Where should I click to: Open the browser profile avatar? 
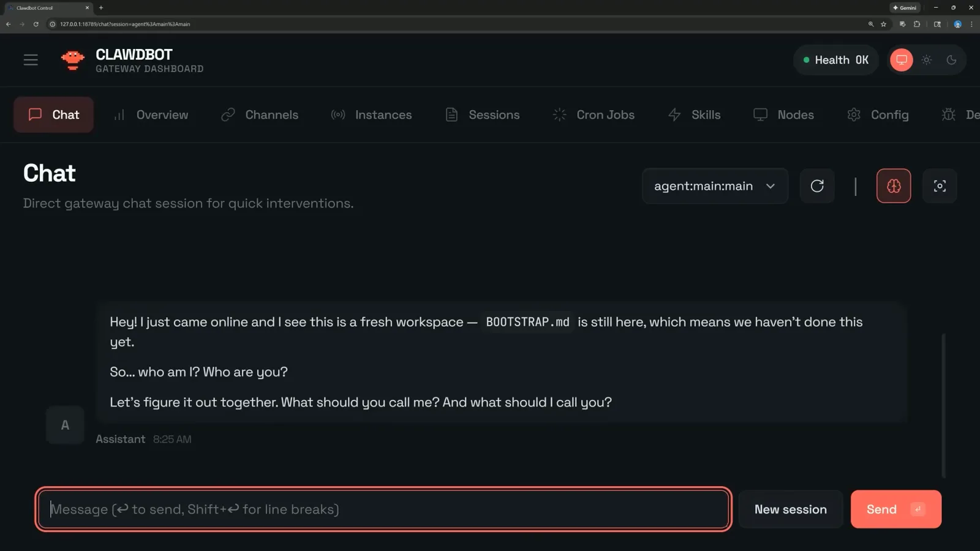pyautogui.click(x=957, y=24)
